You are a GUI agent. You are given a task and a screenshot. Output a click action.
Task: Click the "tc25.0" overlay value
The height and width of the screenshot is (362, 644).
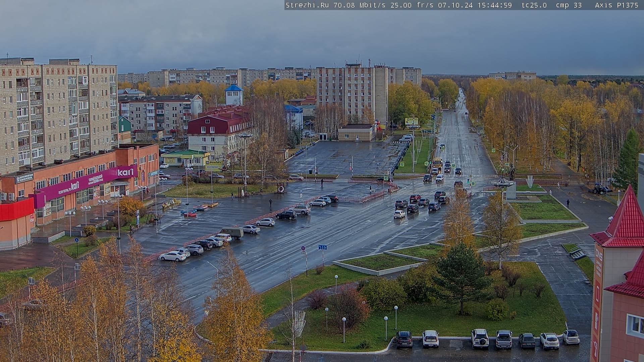pyautogui.click(x=534, y=5)
